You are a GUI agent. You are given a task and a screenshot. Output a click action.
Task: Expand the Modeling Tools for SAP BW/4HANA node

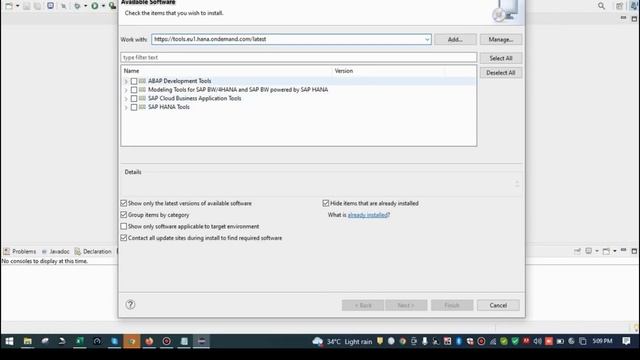pos(126,90)
